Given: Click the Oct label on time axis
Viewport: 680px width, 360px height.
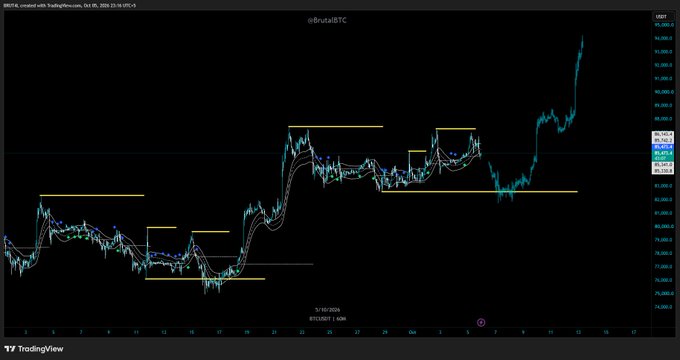Looking at the screenshot, I should (412, 332).
